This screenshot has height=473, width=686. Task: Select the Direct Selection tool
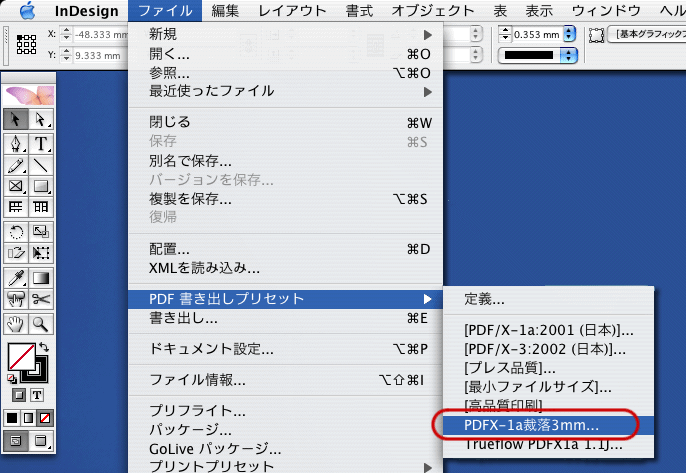pyautogui.click(x=41, y=119)
